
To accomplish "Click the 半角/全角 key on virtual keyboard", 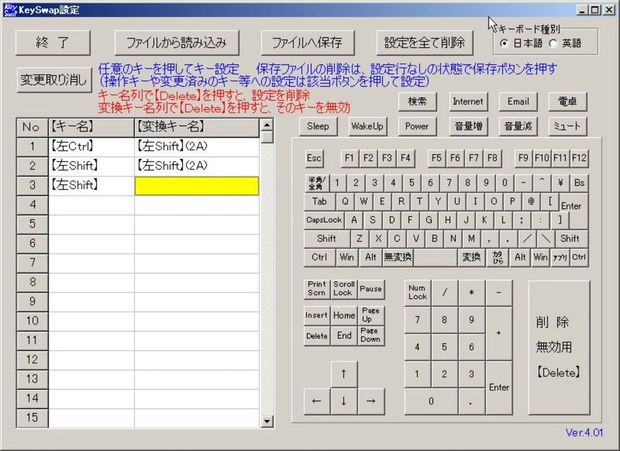I will coord(317,183).
